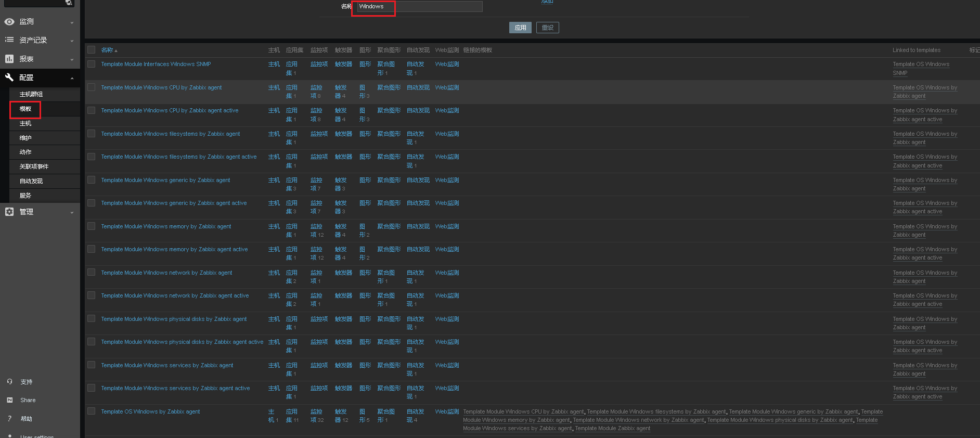
Task: Expand the 资产记录 menu chevron
Action: (x=72, y=41)
